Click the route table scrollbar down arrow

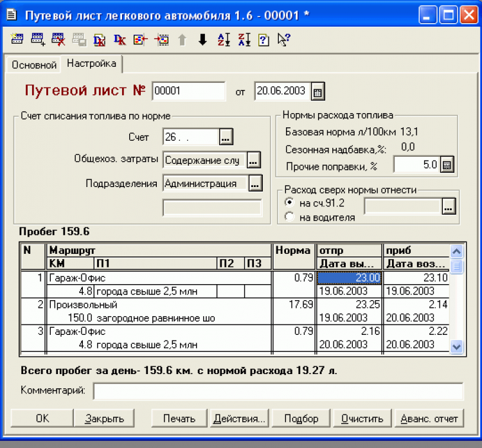pyautogui.click(x=456, y=346)
